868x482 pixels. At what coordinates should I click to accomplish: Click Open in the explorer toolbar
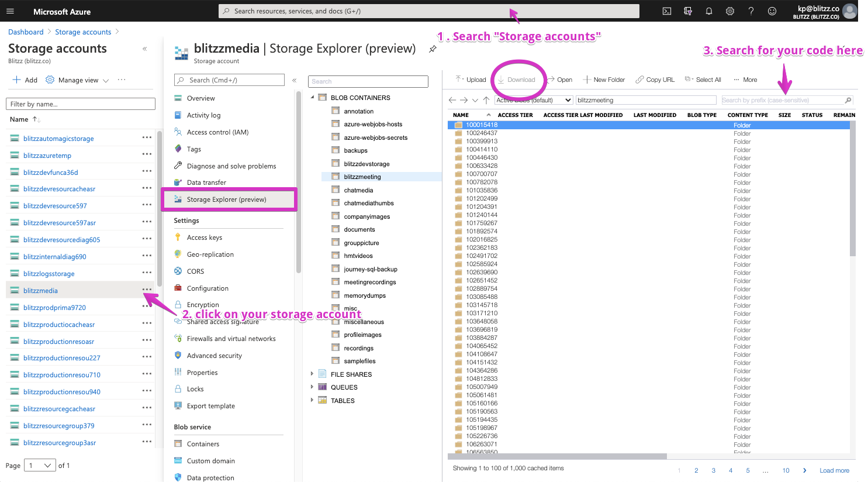(560, 80)
